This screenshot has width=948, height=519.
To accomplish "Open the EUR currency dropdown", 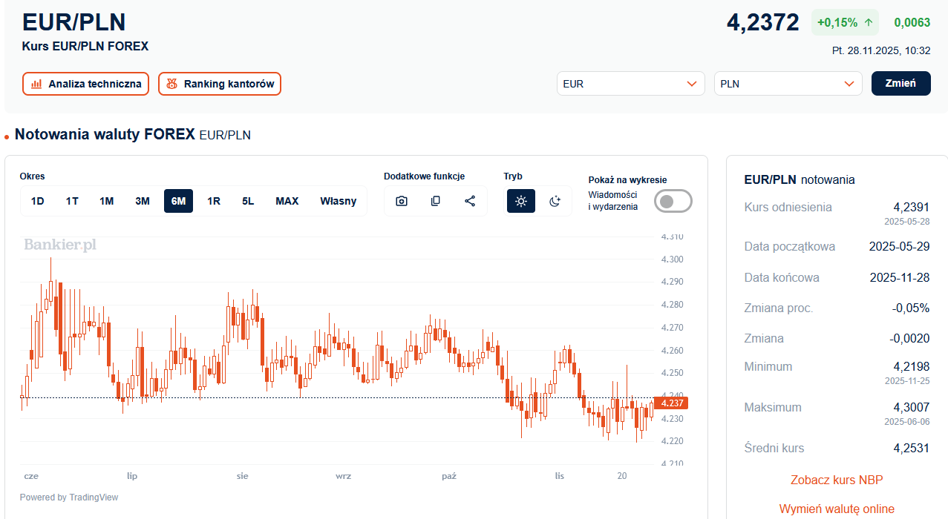I will tap(630, 84).
